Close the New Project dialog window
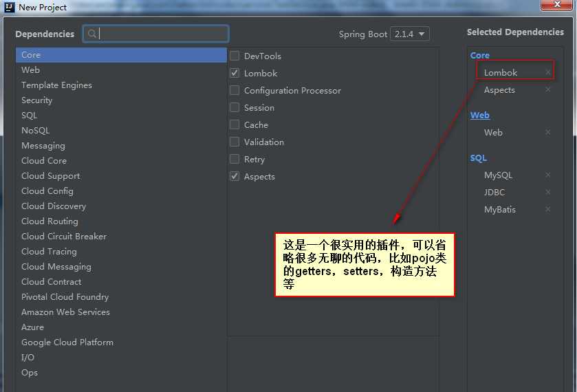The width and height of the screenshot is (577, 392). coord(556,5)
